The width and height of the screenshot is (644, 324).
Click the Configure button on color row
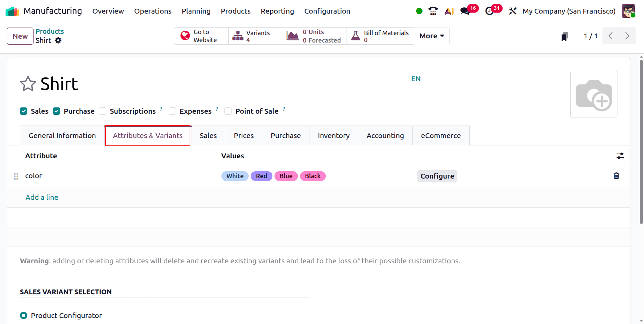click(x=437, y=176)
